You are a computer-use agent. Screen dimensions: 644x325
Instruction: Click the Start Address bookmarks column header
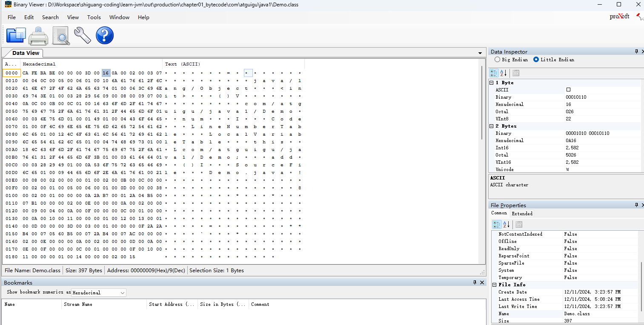pyautogui.click(x=172, y=304)
